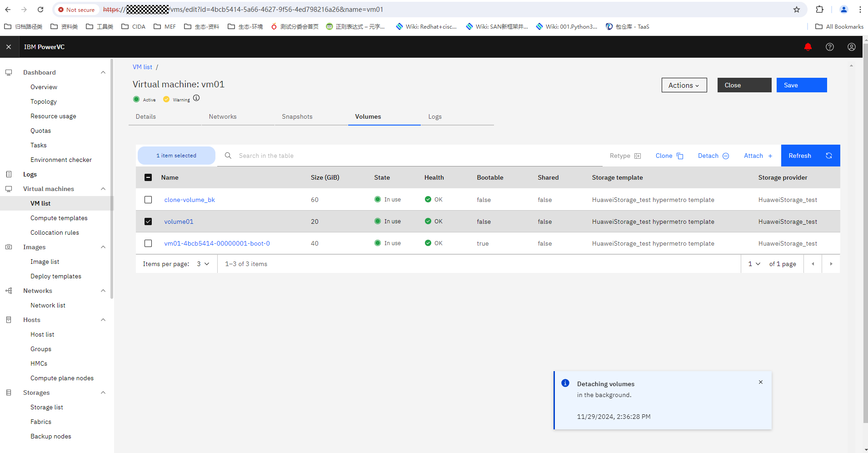The width and height of the screenshot is (868, 453).
Task: Click the info icon in Detaching volumes toast
Action: point(565,383)
